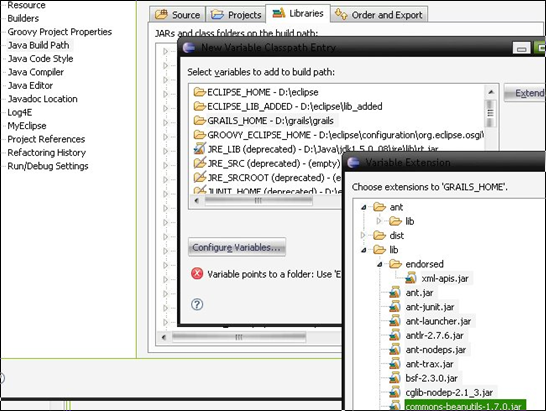Click the Configure Variables button

237,247
